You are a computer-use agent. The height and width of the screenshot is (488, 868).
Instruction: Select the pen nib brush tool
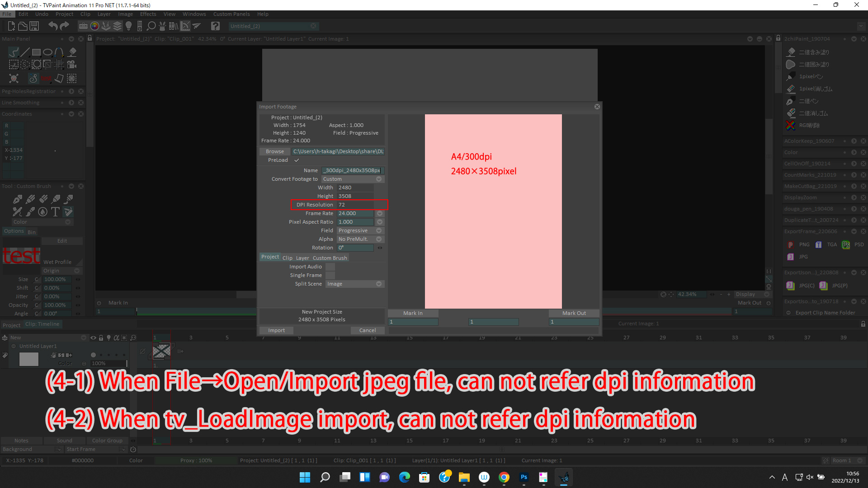pos(18,199)
